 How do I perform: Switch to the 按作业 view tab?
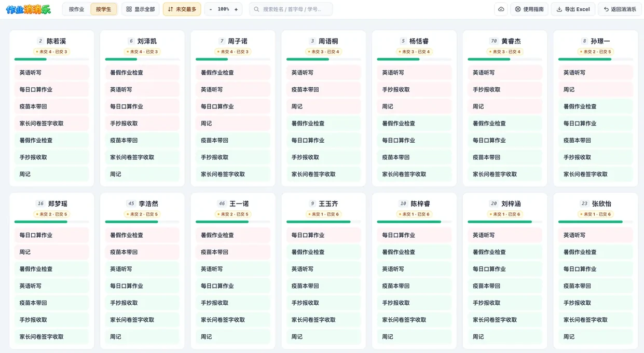76,9
